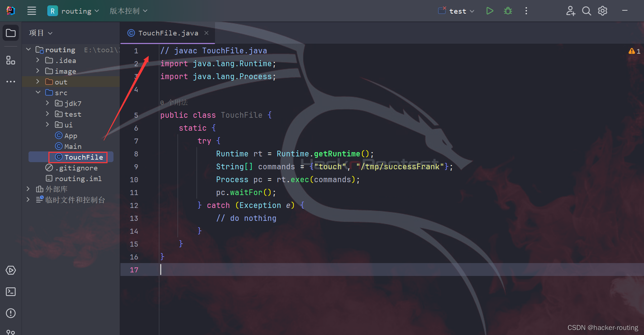Click line number 17 in gutter
Image resolution: width=644 pixels, height=335 pixels.
point(134,270)
